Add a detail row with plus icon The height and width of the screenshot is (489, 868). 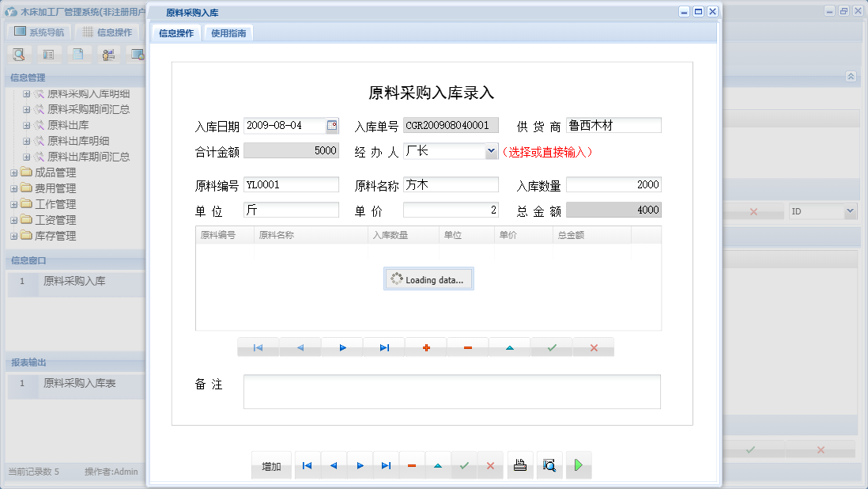point(425,347)
